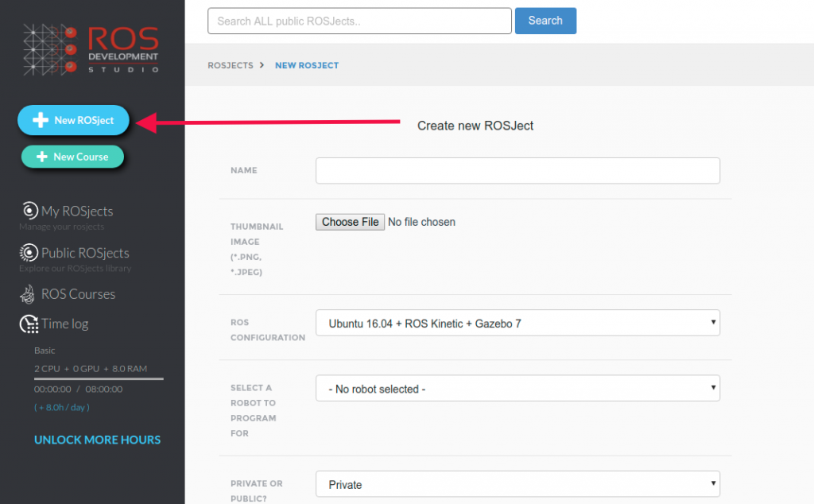Image resolution: width=814 pixels, height=504 pixels.
Task: Click 'Manage your rosjects' subtitle
Action: click(62, 227)
